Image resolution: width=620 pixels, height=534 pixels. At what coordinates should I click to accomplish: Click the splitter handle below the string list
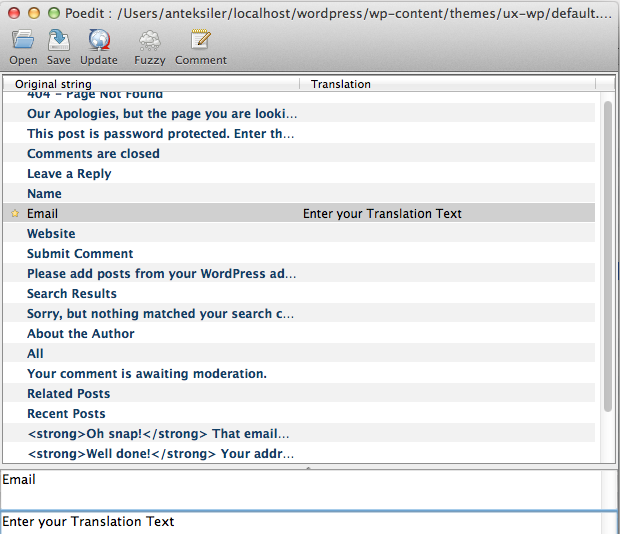coord(308,467)
